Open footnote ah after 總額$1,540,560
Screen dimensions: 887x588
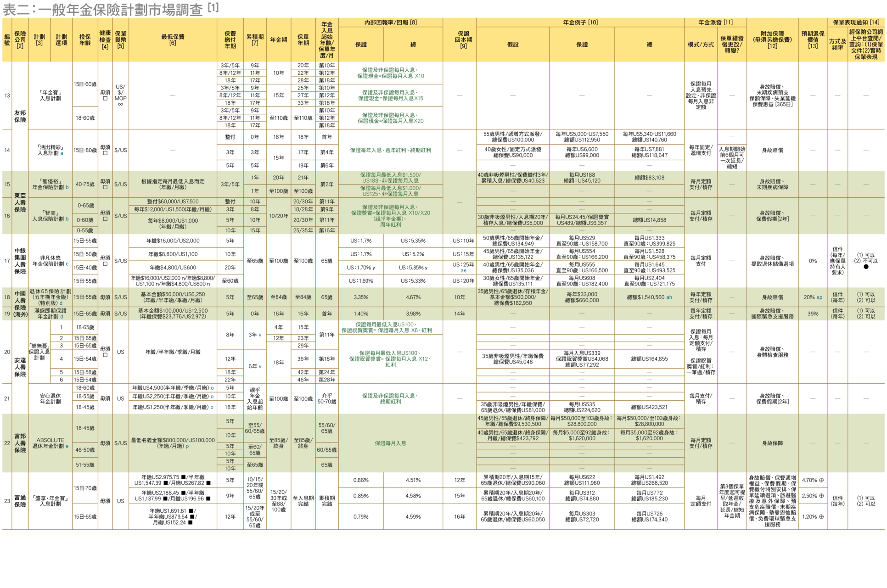point(669,297)
